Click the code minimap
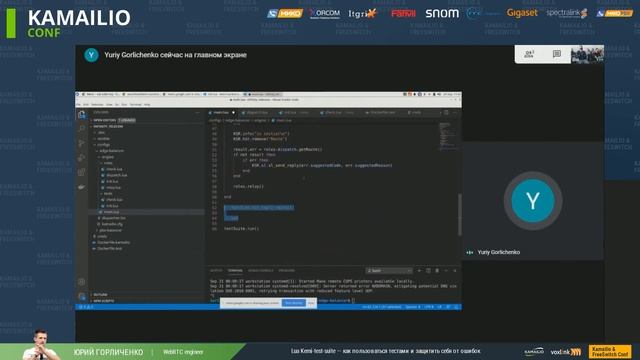This screenshot has height=360, width=640. pyautogui.click(x=447, y=136)
